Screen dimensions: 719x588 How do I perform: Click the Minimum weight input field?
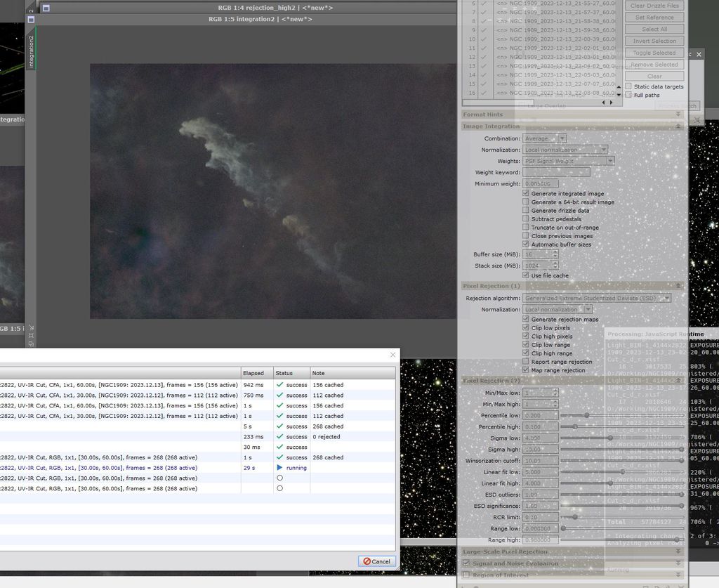540,183
